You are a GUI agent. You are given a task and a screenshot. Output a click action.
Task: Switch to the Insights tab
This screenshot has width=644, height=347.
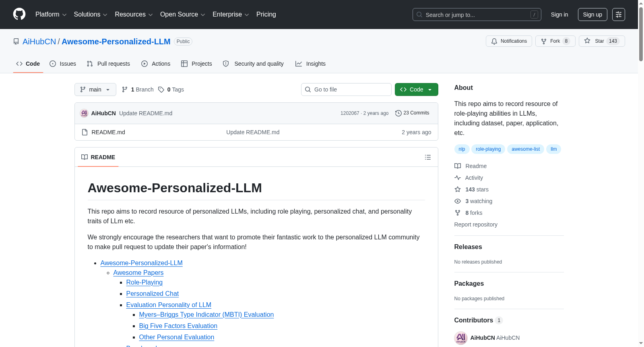[310, 64]
